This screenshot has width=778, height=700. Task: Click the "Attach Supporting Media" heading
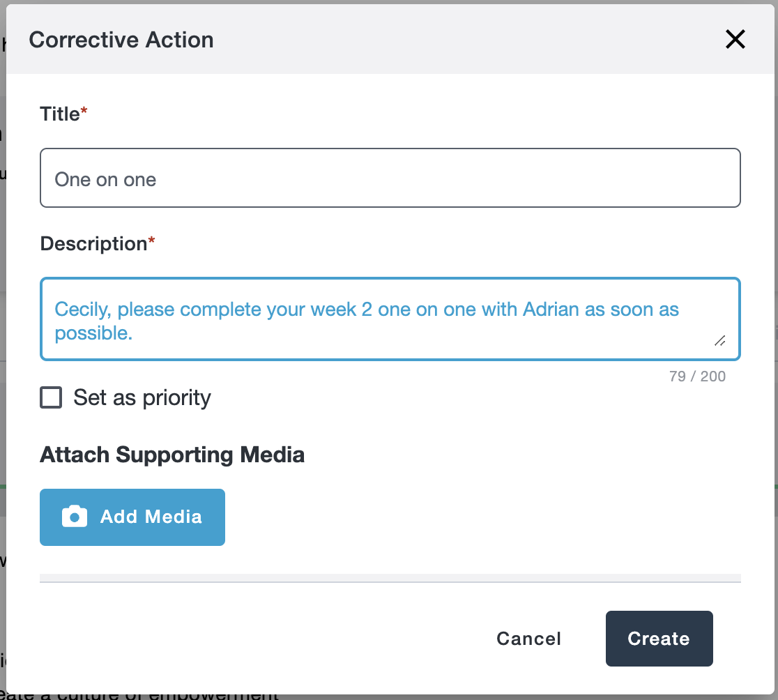coord(172,455)
